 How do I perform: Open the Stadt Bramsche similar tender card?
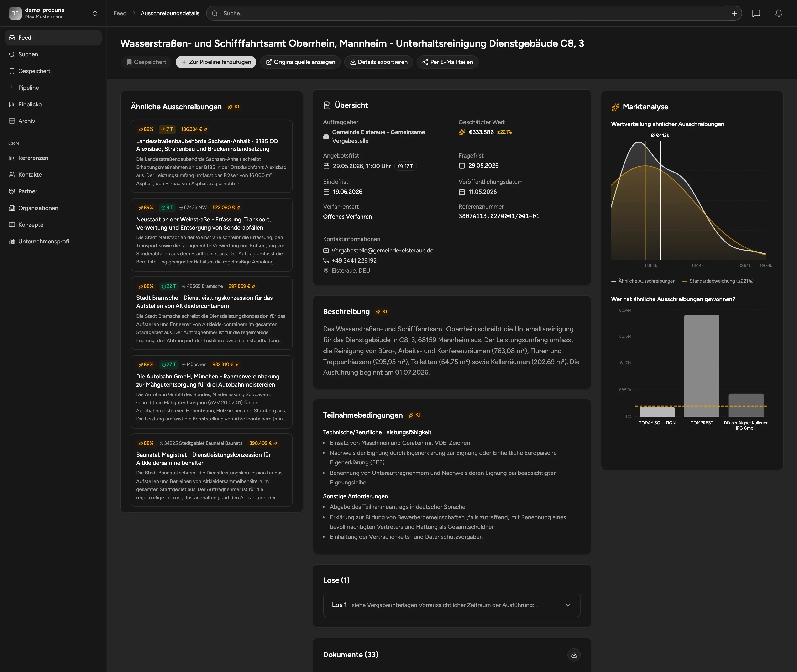click(x=211, y=313)
